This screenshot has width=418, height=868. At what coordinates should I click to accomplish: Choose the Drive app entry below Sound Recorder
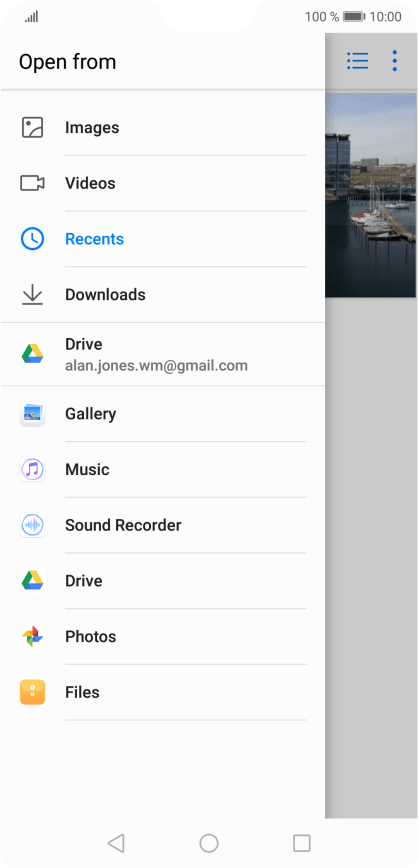(163, 581)
